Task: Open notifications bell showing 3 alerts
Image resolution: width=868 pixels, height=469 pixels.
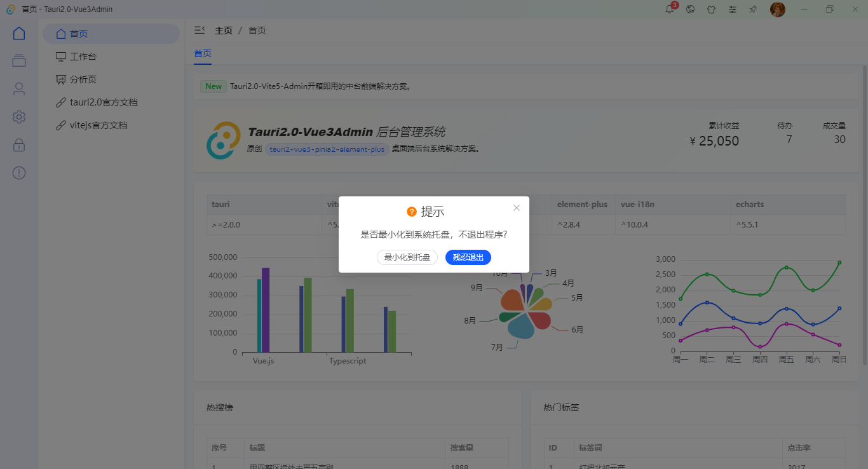Action: pos(668,10)
